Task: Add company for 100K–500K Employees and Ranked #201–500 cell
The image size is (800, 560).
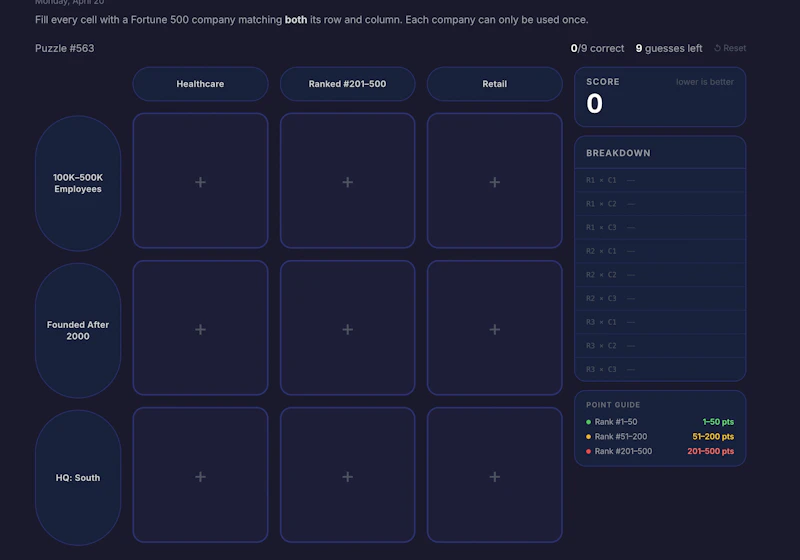Action: pyautogui.click(x=347, y=181)
